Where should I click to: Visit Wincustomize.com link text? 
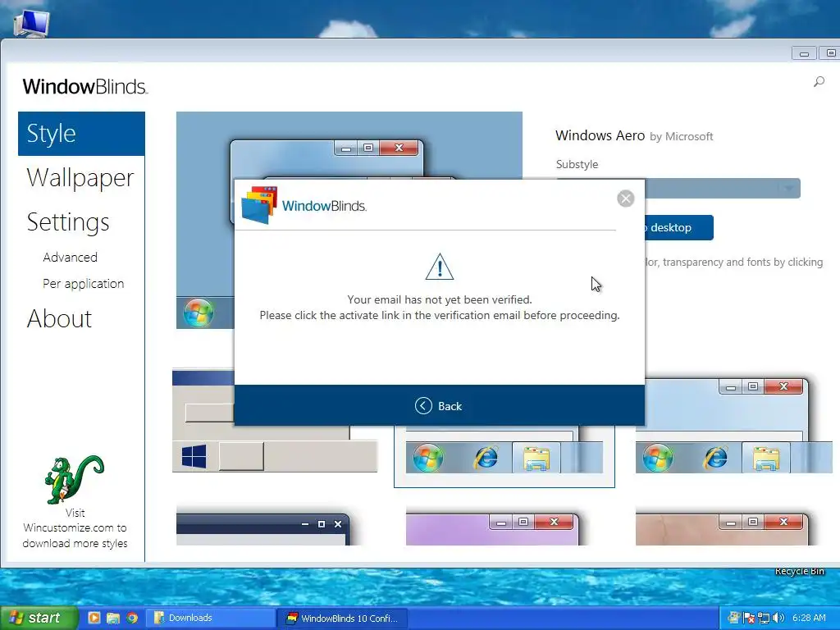click(x=75, y=527)
